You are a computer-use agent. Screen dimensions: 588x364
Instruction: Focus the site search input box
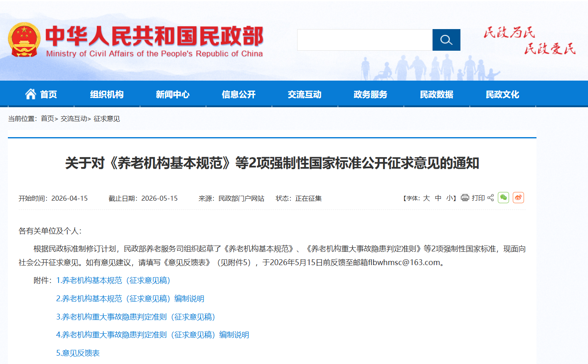pos(365,40)
